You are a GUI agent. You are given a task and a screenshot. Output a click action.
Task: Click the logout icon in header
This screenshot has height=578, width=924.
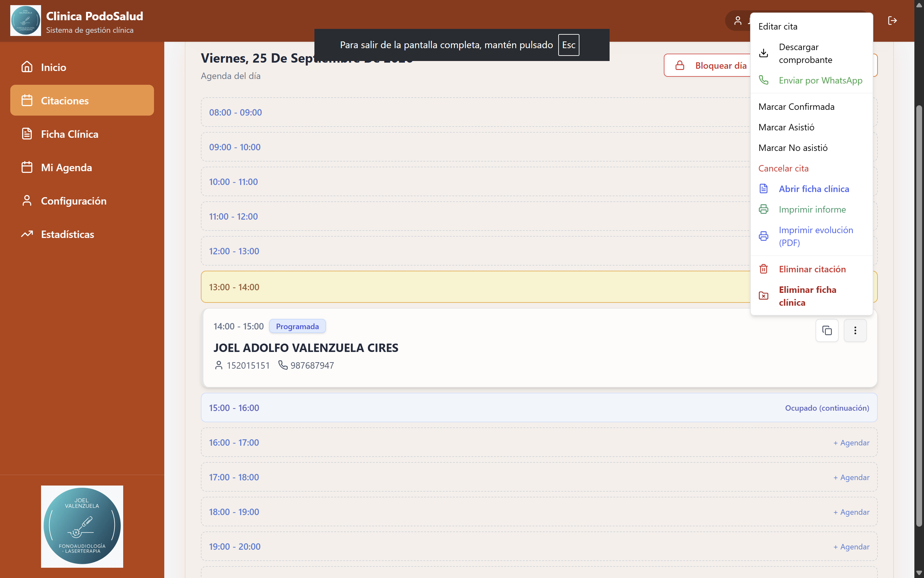pos(892,21)
